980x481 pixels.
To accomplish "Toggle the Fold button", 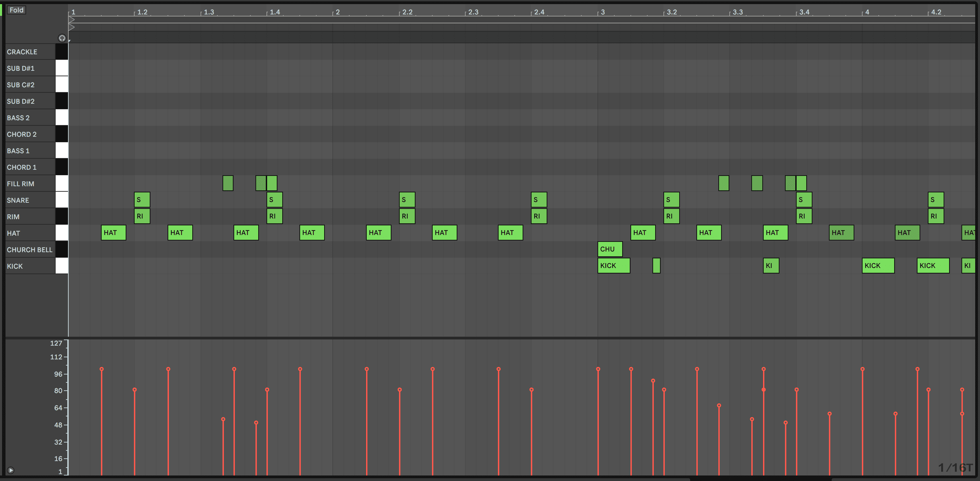I will pyautogui.click(x=16, y=10).
